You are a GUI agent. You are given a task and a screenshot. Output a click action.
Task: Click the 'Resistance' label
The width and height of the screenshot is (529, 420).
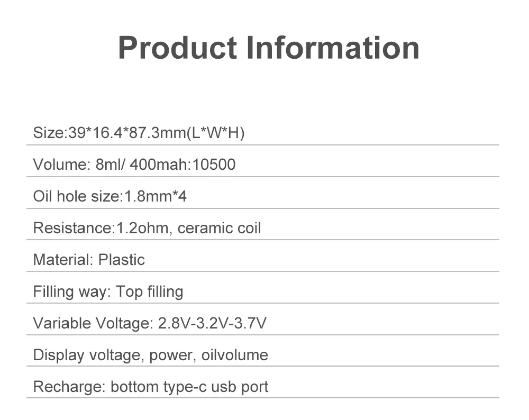click(x=71, y=228)
